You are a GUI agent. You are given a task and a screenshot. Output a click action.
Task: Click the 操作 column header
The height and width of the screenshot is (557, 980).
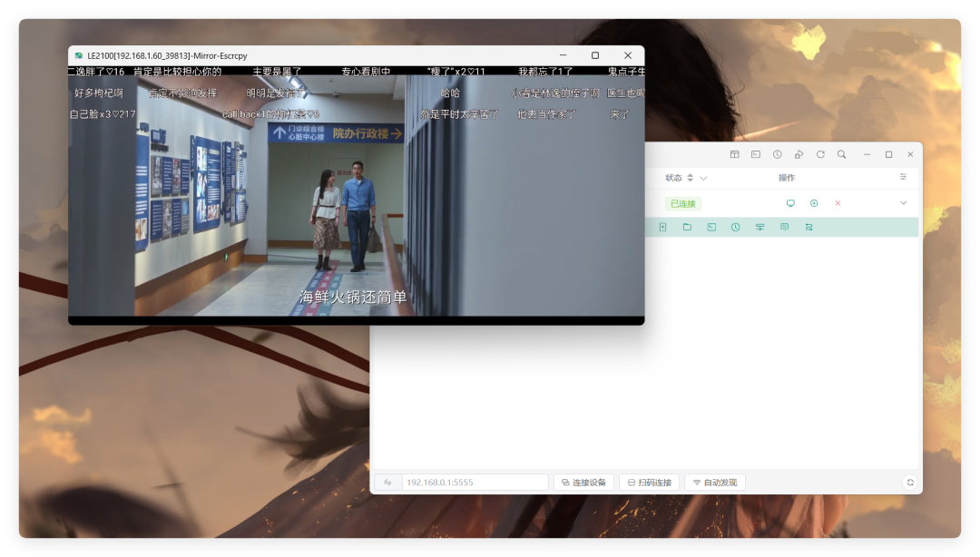click(786, 178)
